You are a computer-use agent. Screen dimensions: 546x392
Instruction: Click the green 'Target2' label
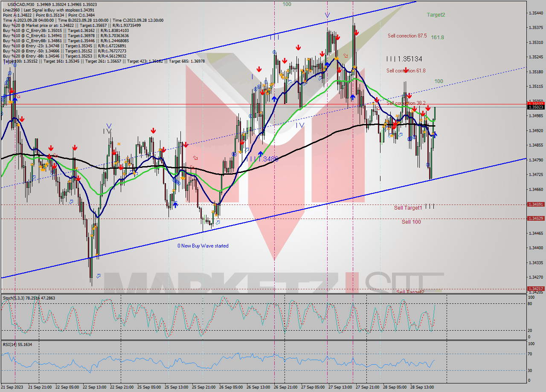tap(436, 15)
